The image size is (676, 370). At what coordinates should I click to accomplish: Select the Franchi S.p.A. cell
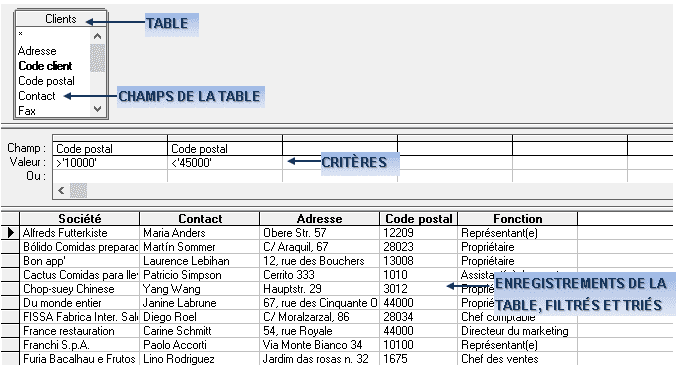click(x=80, y=345)
